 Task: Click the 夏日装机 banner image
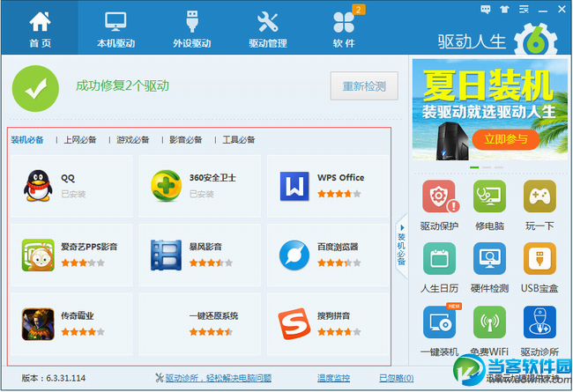(489, 109)
